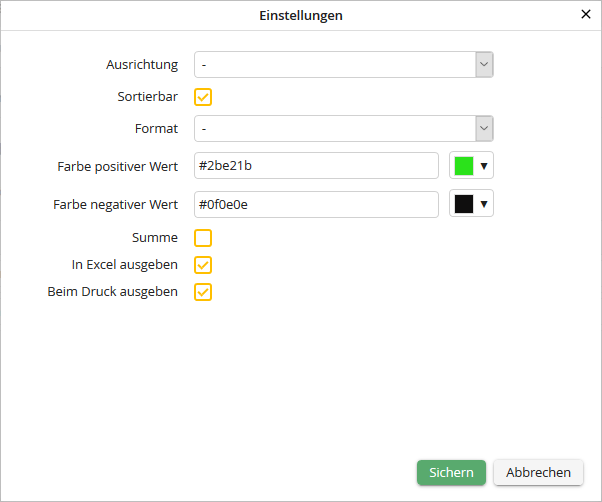
Task: Open the Ausrichtung dropdown arrow
Action: 484,65
